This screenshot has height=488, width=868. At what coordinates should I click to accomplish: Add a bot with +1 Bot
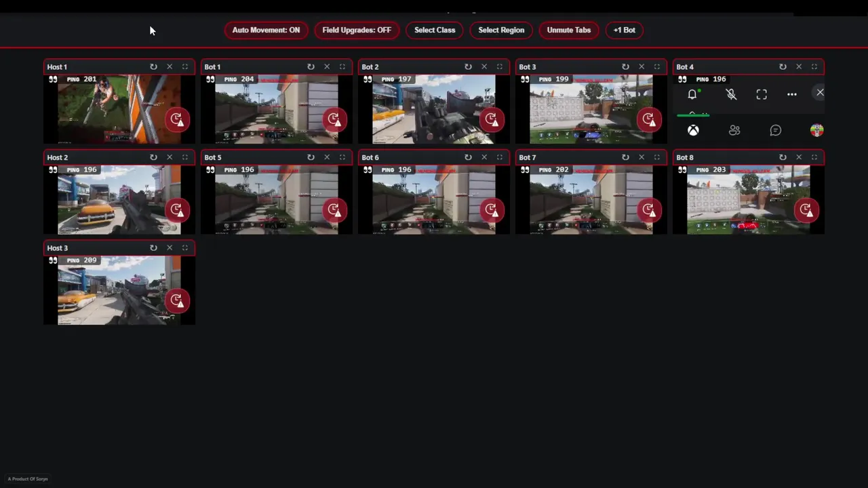[625, 30]
